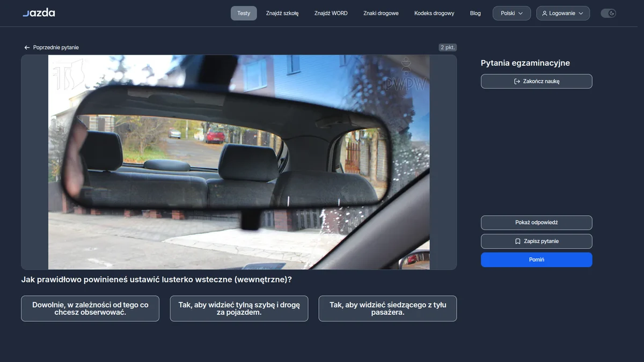Click the Jazda logo
The image size is (644, 362).
(39, 13)
